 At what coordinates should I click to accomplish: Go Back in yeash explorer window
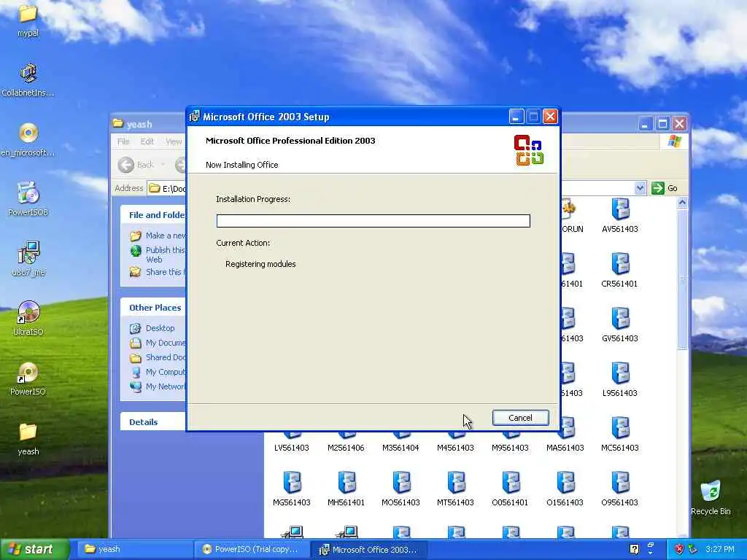pyautogui.click(x=136, y=165)
